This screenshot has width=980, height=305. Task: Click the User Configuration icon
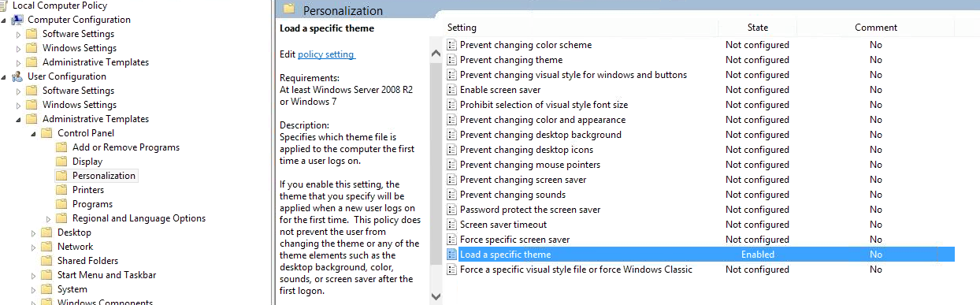click(x=17, y=76)
